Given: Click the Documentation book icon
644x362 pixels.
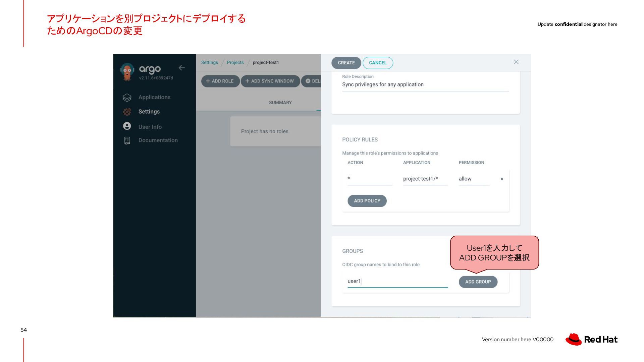Looking at the screenshot, I should 127,140.
